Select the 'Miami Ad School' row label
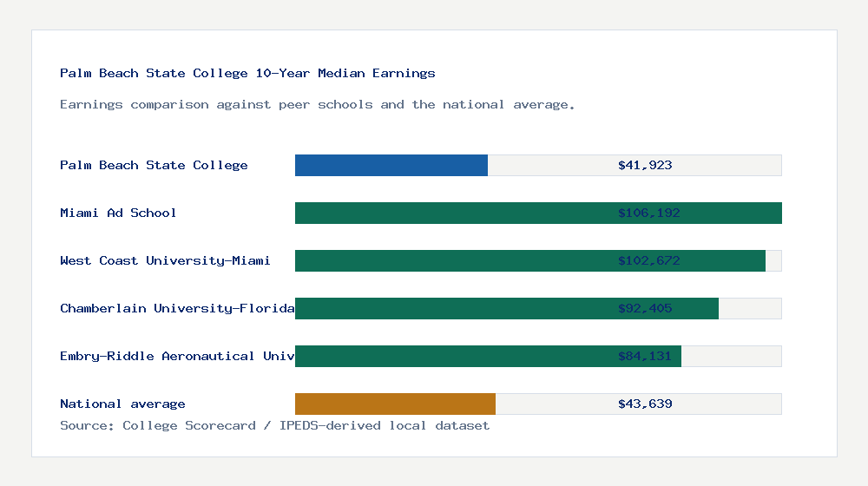This screenshot has width=868, height=486. tap(118, 213)
